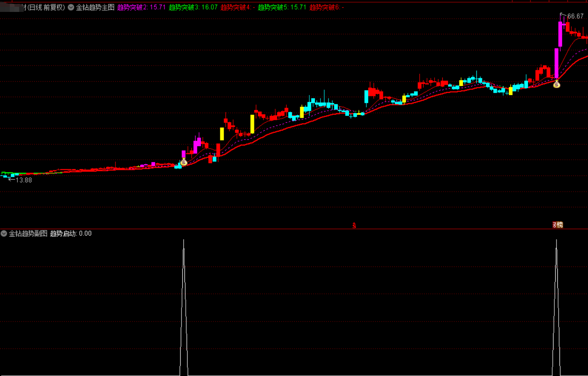588x376 pixels.
Task: Click the first white 趋势启动 spike in sub chart
Action: pyautogui.click(x=184, y=307)
